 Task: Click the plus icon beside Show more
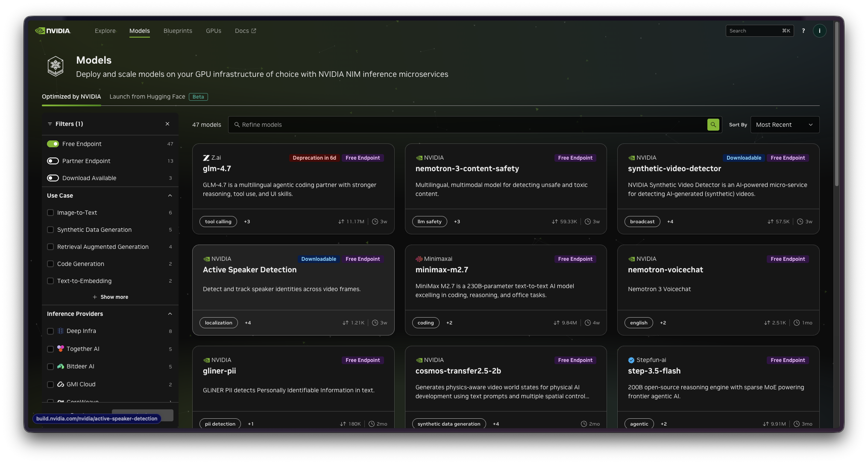pyautogui.click(x=95, y=297)
